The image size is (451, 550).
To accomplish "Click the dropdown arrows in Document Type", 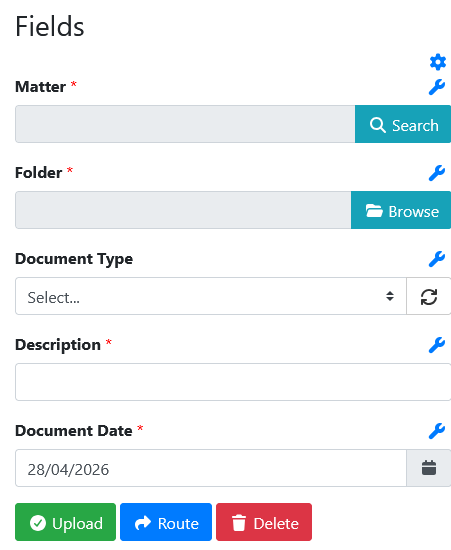I will pos(390,296).
